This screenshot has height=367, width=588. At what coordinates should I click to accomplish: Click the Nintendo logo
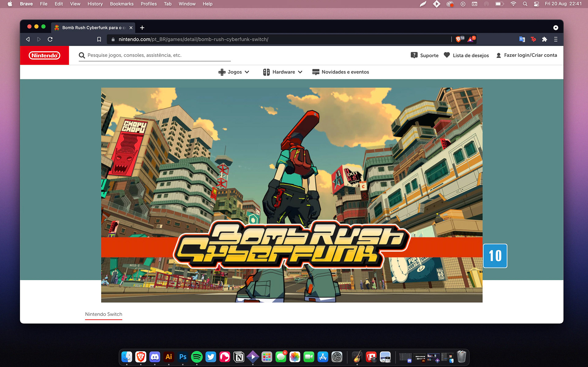point(44,55)
